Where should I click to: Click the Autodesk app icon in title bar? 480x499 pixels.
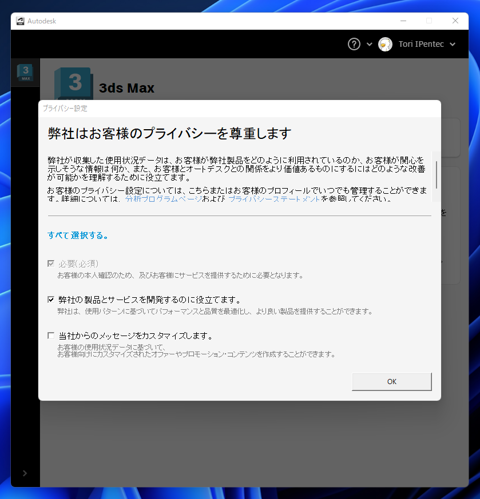click(x=20, y=21)
